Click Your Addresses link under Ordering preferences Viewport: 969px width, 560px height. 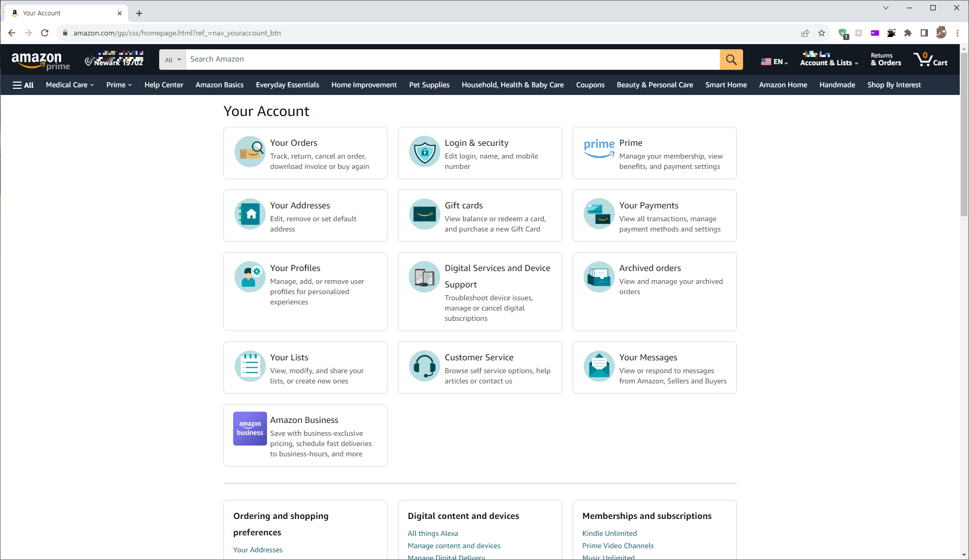coord(258,550)
